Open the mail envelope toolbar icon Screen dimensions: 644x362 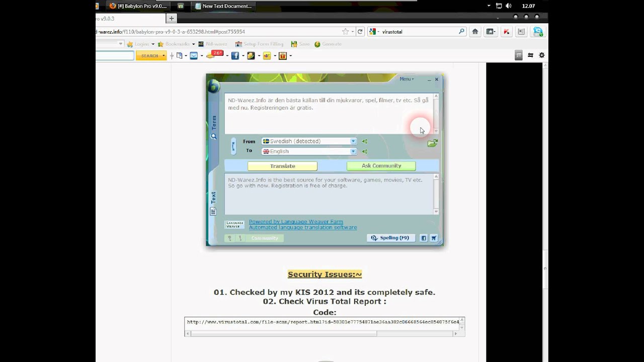[194, 56]
